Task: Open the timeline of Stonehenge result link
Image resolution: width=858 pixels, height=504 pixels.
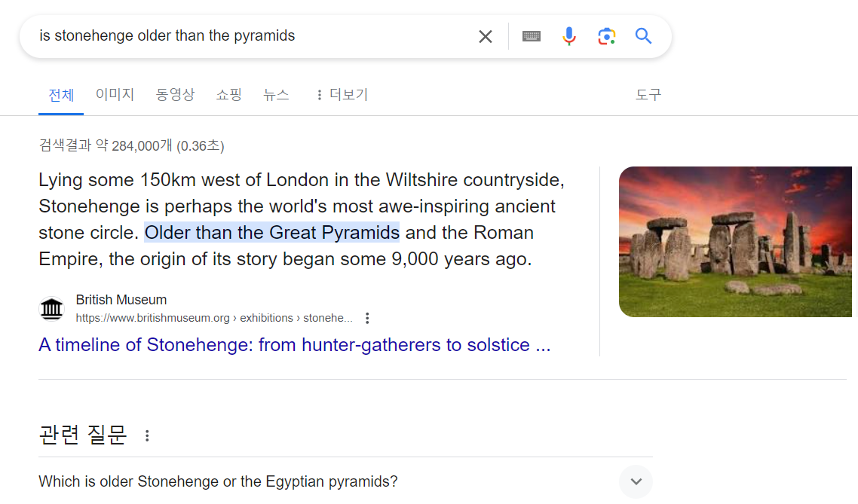Action: click(x=294, y=345)
